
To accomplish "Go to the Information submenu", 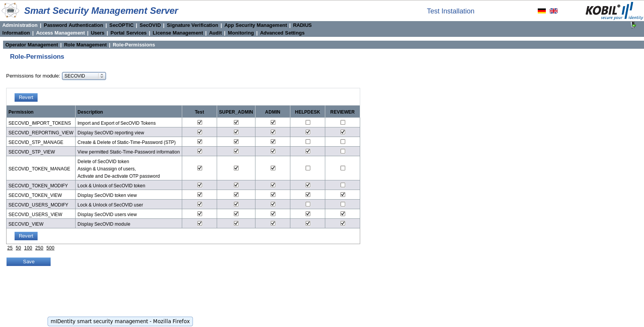I will (x=16, y=33).
